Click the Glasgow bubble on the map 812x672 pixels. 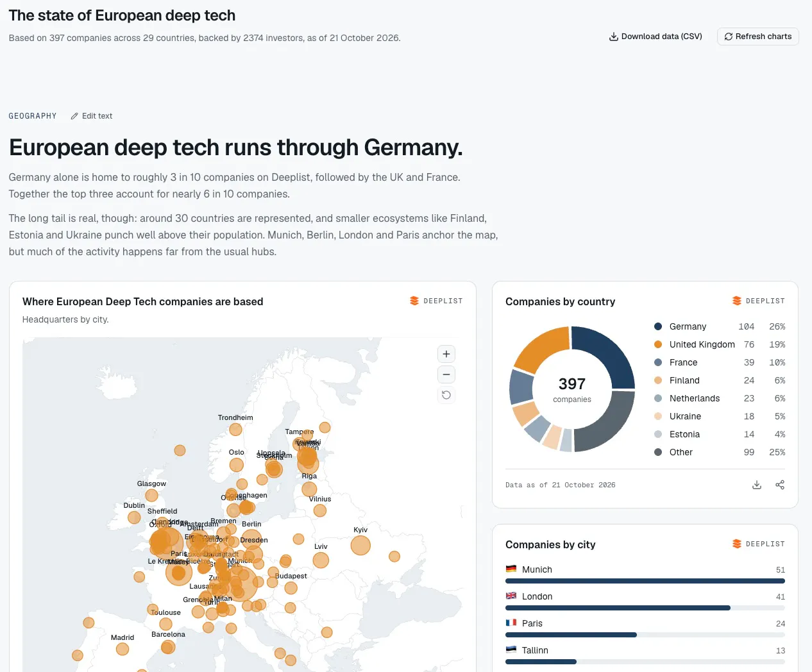click(151, 495)
